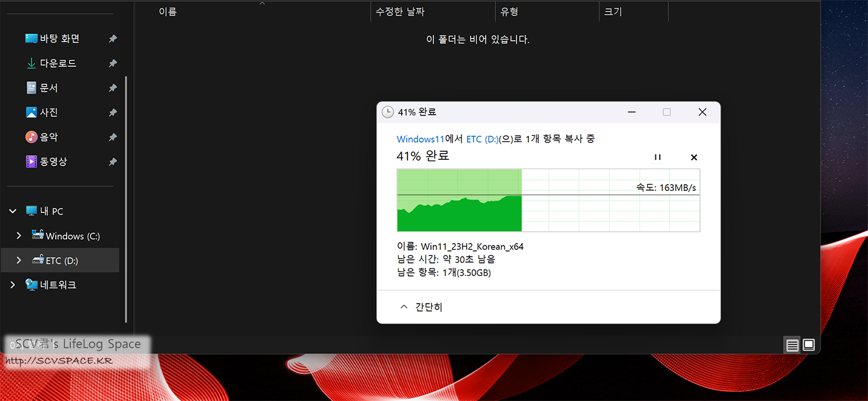Open the 다운로드 downloads arrow icon
Viewport: 868px width, 401px height.
(31, 63)
